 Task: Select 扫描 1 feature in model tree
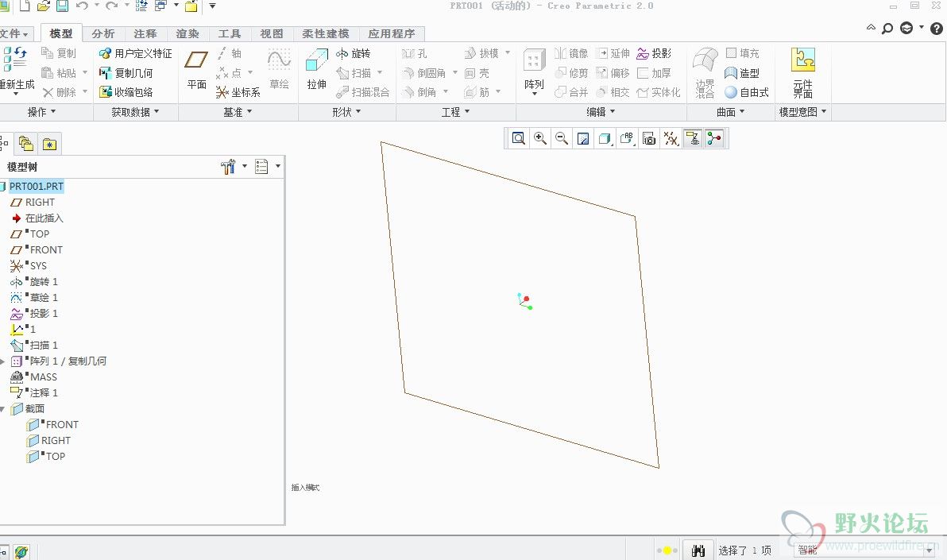(x=44, y=345)
